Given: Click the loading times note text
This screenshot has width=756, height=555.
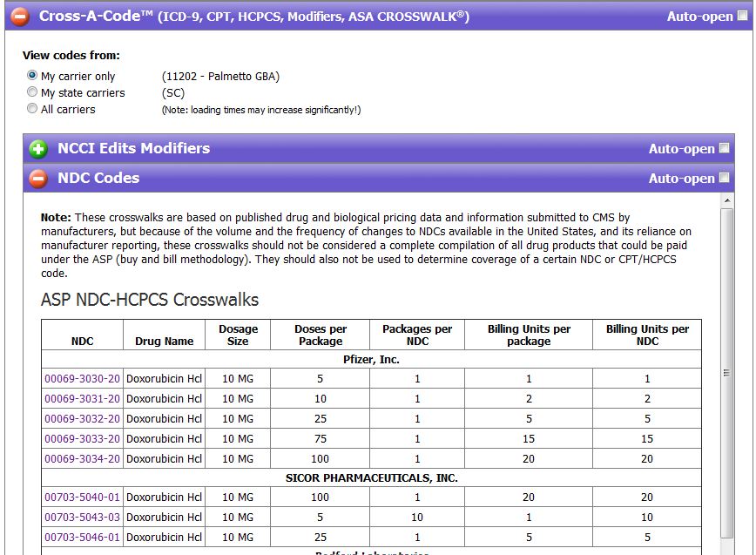Looking at the screenshot, I should [261, 110].
